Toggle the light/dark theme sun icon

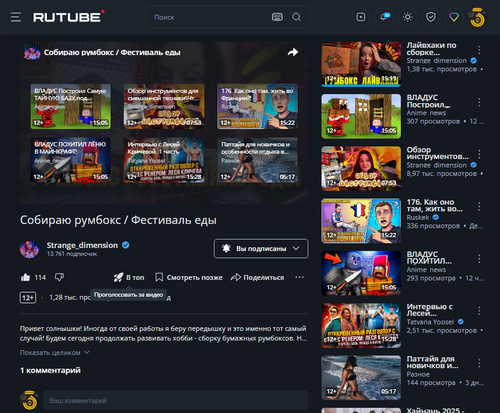pos(407,17)
